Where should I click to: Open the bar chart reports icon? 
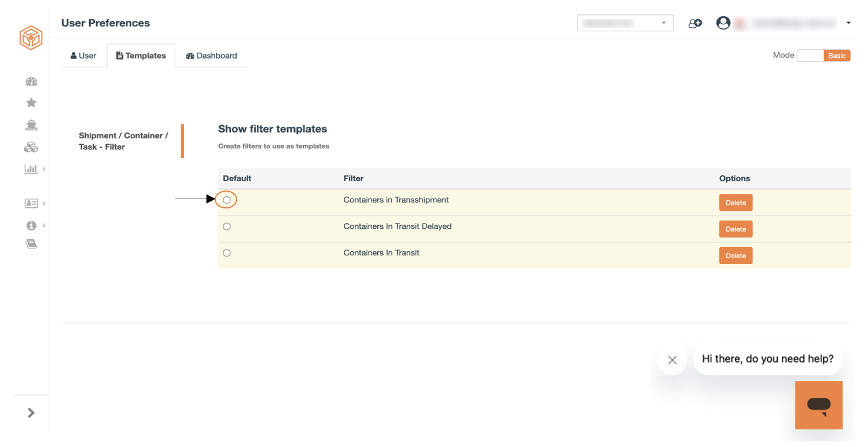pyautogui.click(x=31, y=169)
